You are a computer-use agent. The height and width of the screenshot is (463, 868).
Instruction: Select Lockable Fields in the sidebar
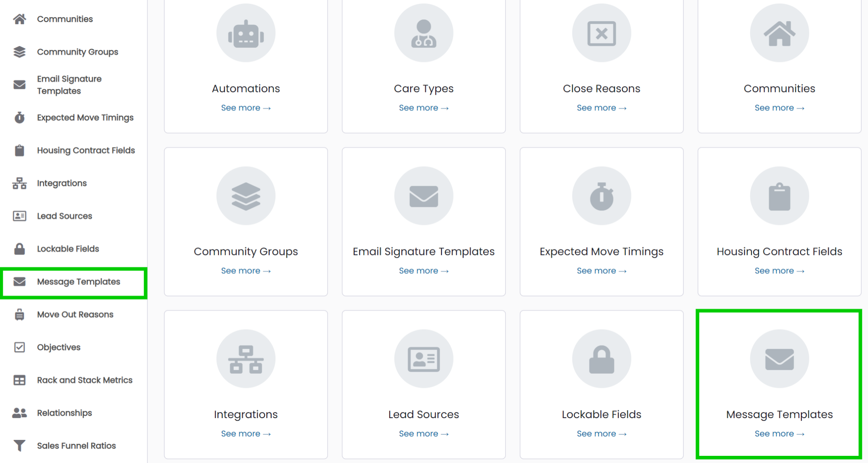pos(68,249)
